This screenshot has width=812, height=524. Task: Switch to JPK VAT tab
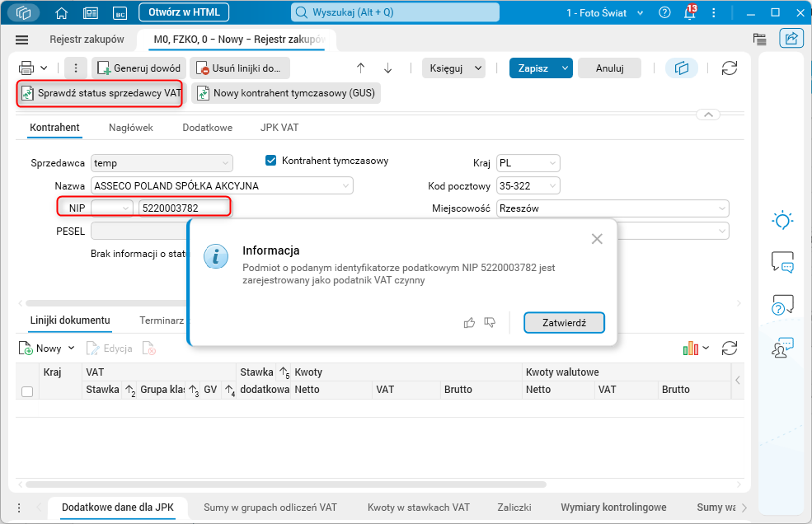(279, 128)
